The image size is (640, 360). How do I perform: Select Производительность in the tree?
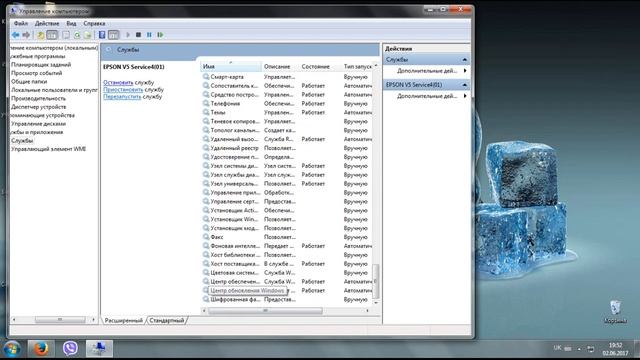38,98
